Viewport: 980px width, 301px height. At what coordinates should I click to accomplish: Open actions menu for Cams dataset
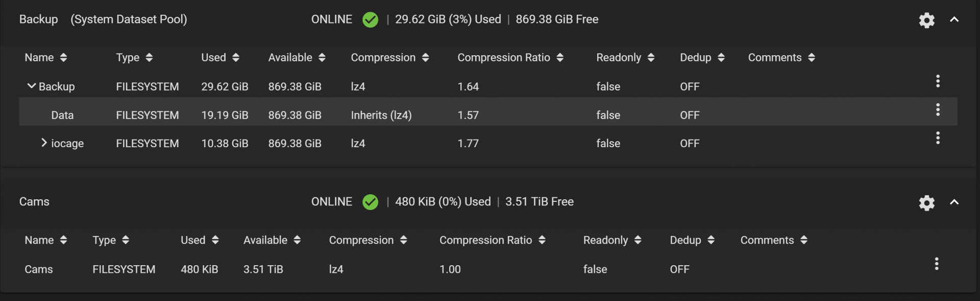click(936, 264)
